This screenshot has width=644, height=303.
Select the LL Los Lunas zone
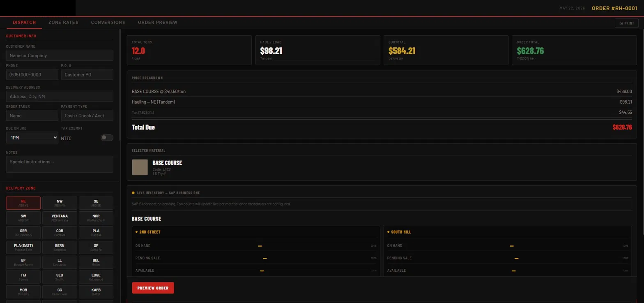point(60,262)
